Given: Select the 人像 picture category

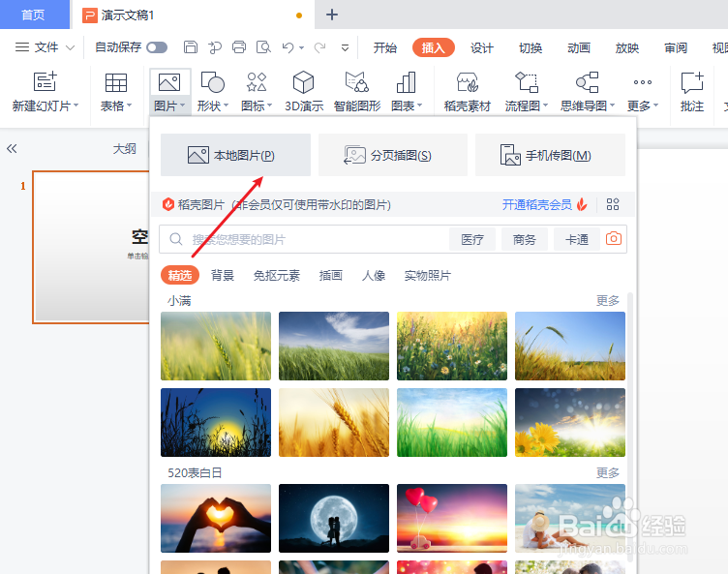Looking at the screenshot, I should point(374,276).
